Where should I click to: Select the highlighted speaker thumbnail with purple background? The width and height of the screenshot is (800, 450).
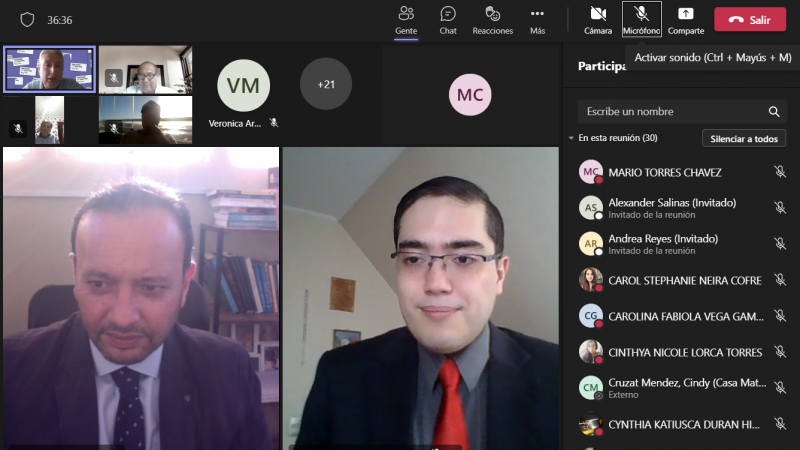tap(49, 69)
